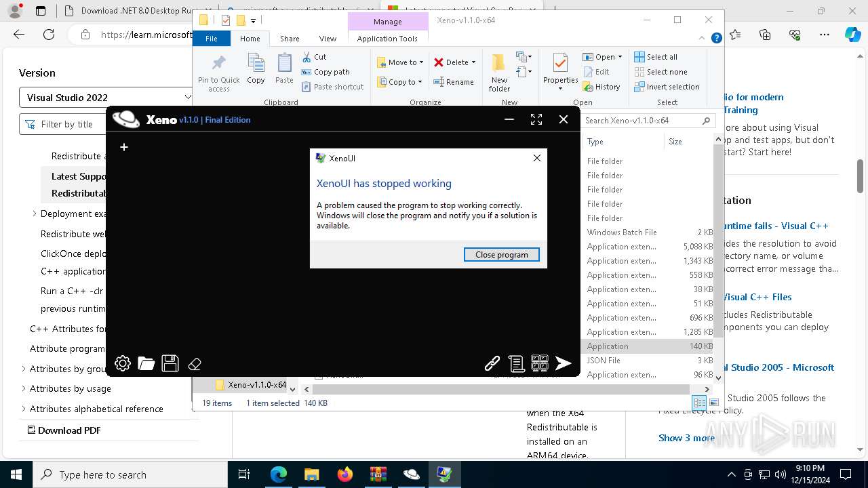Expand Attributes alphabetical reference tree item
868x488 pixels.
coord(24,409)
